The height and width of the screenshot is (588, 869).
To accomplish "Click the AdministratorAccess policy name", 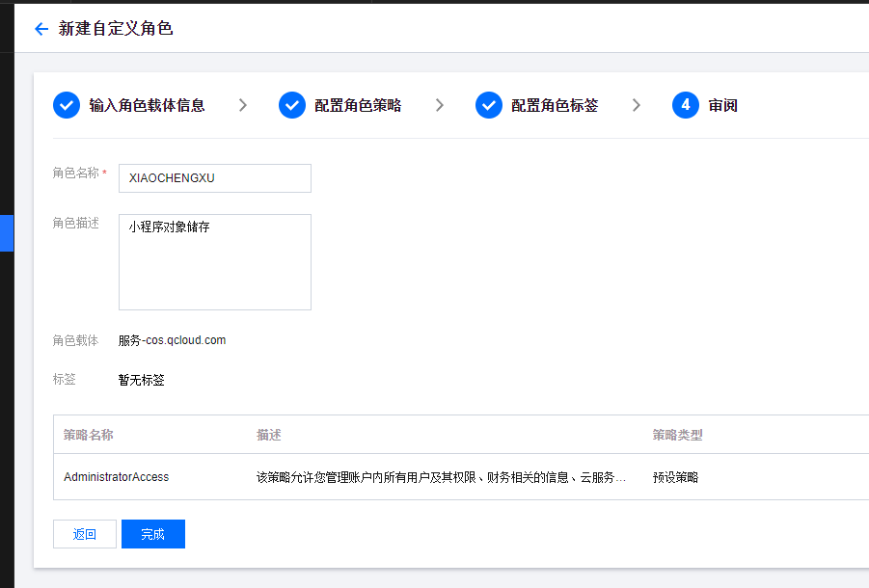I will point(116,477).
